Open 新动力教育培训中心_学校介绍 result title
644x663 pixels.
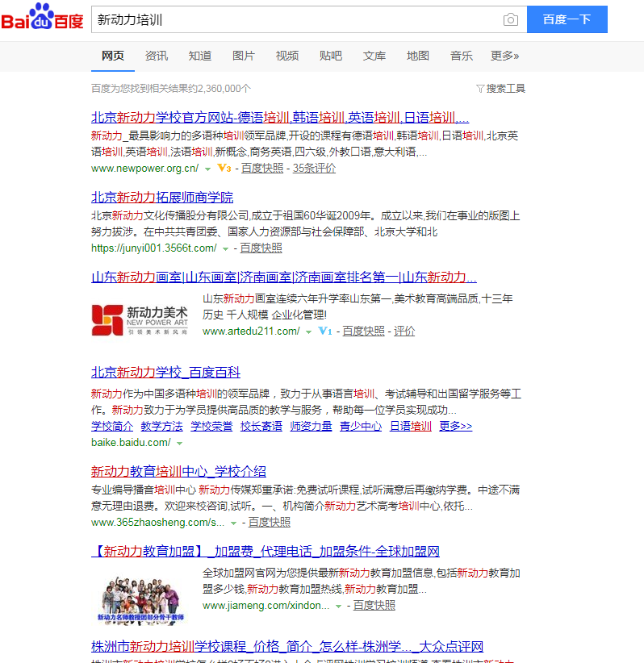pos(178,472)
